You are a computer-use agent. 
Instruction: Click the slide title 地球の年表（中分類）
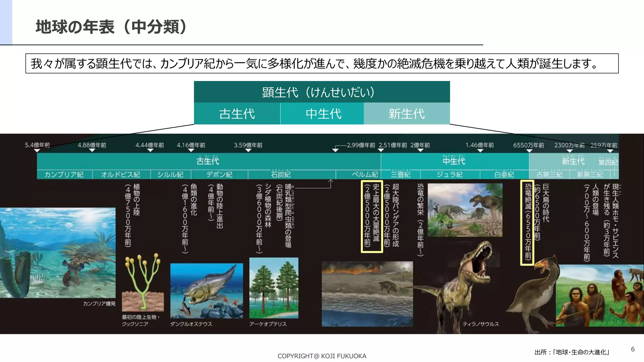coord(111,27)
